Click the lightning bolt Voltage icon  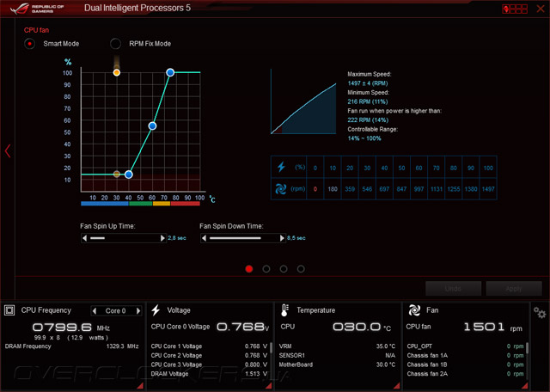click(x=156, y=310)
